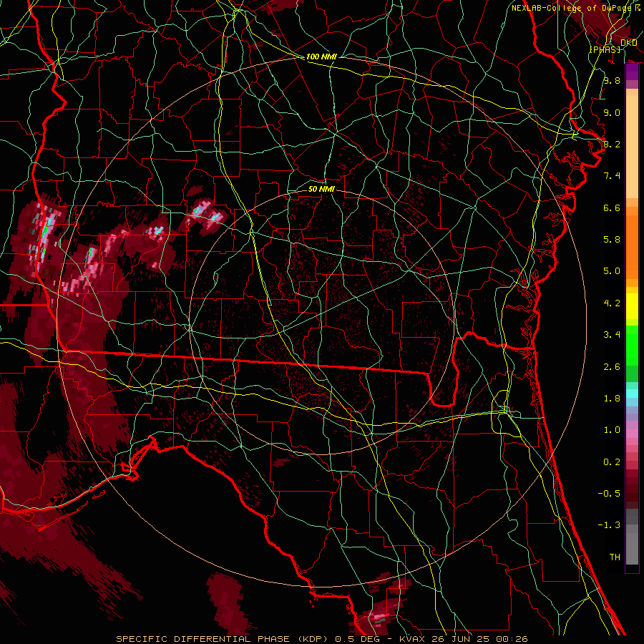
Task: Click the 8.2 legend value
Action: click(x=612, y=144)
